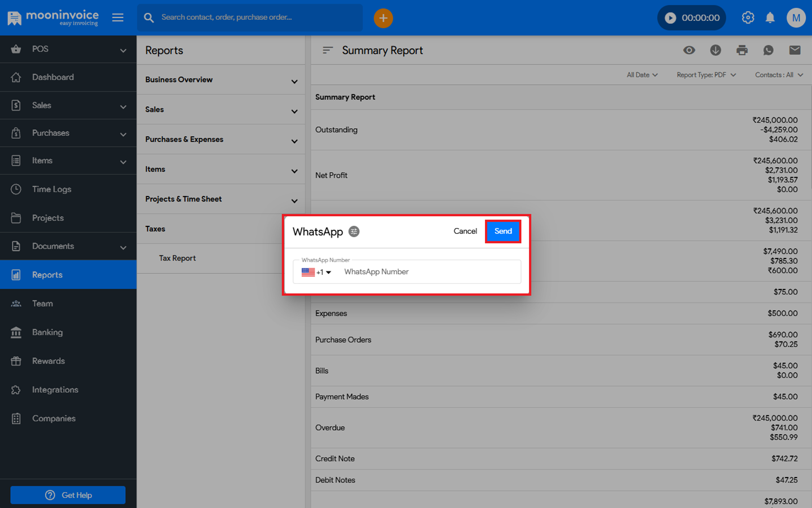This screenshot has width=812, height=508.
Task: Click the WhatsApp Number input field
Action: [429, 272]
